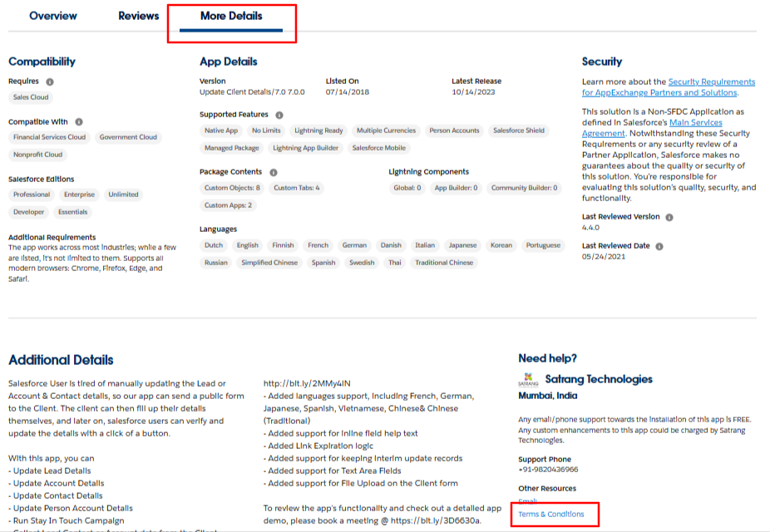Click the Spanish language tag
The width and height of the screenshot is (770, 532).
pos(323,263)
